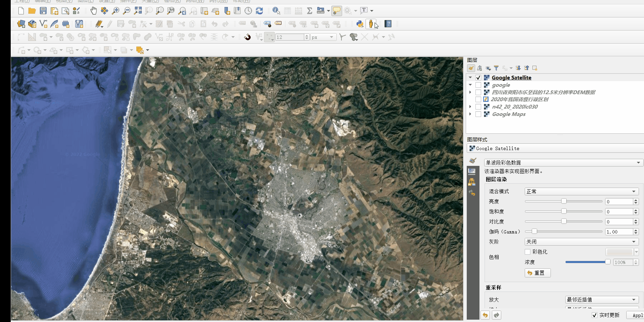
Task: Open the px snapping unit dropdown
Action: point(323,37)
